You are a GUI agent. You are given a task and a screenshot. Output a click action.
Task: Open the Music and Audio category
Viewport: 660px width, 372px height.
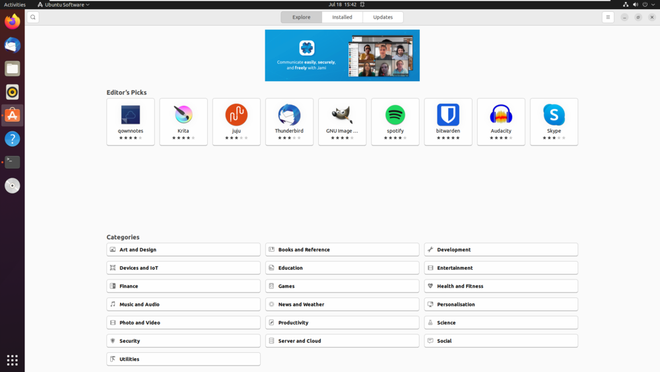(184, 304)
